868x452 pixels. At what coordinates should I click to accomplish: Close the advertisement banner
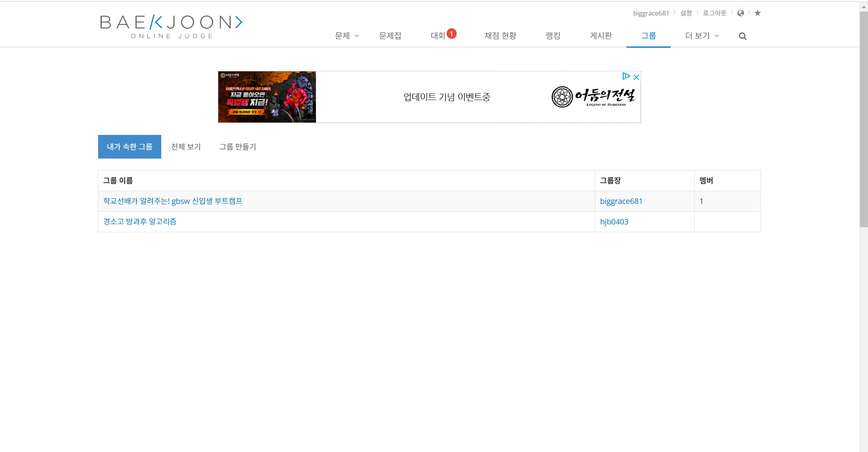[x=636, y=77]
